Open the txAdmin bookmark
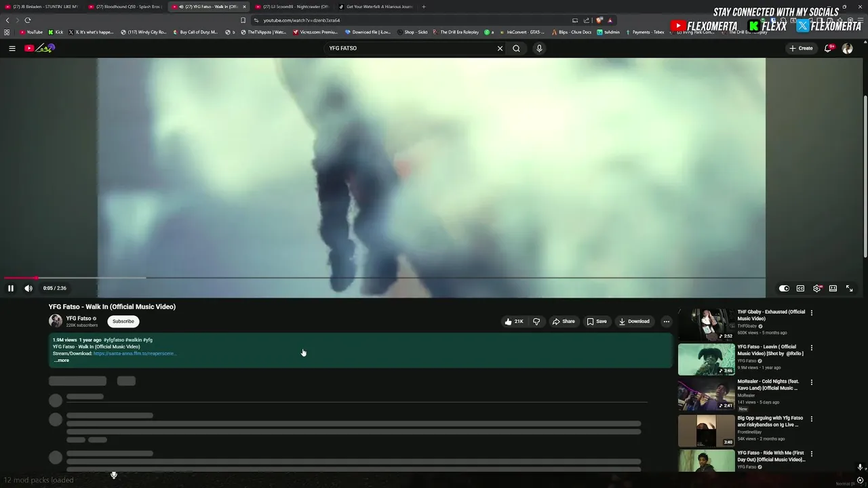This screenshot has width=868, height=488. (608, 32)
